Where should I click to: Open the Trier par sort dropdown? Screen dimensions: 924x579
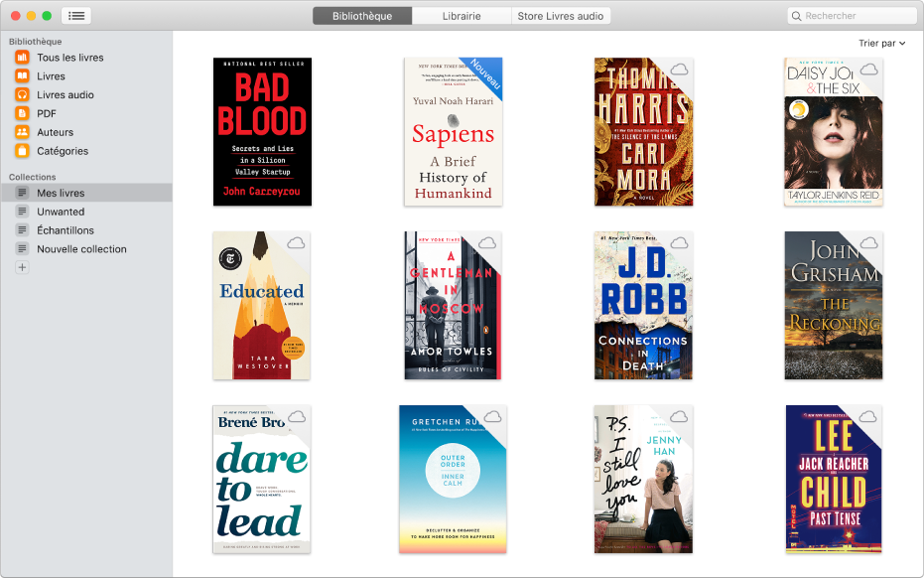[x=881, y=43]
